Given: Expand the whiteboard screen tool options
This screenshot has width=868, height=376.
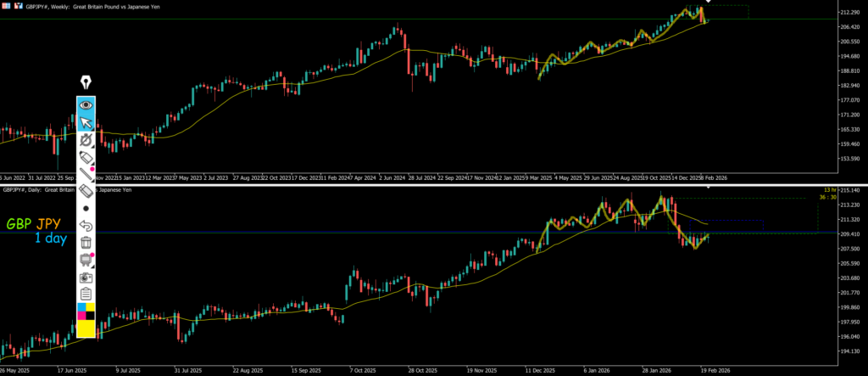Looking at the screenshot, I should (86, 260).
